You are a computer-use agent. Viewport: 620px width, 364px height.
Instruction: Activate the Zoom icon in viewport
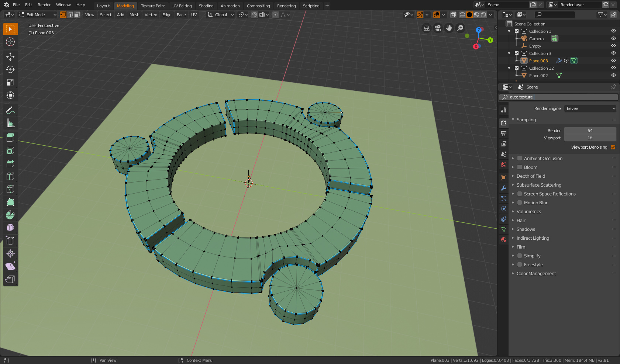[x=460, y=28]
